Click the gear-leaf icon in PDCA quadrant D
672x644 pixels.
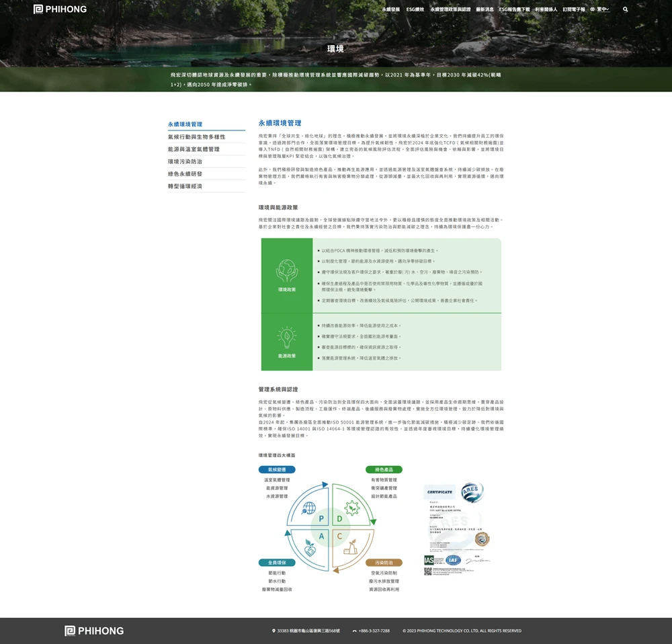coord(351,508)
